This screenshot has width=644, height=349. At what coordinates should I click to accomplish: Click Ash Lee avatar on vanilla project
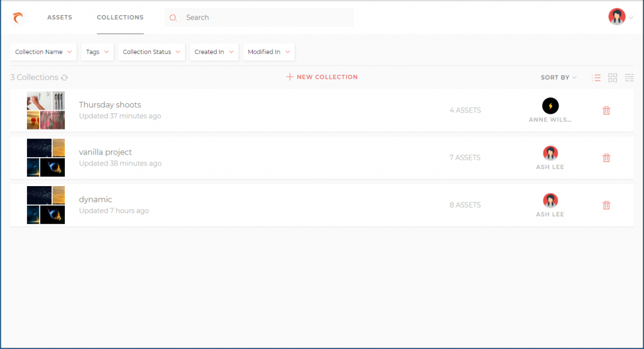(x=550, y=153)
